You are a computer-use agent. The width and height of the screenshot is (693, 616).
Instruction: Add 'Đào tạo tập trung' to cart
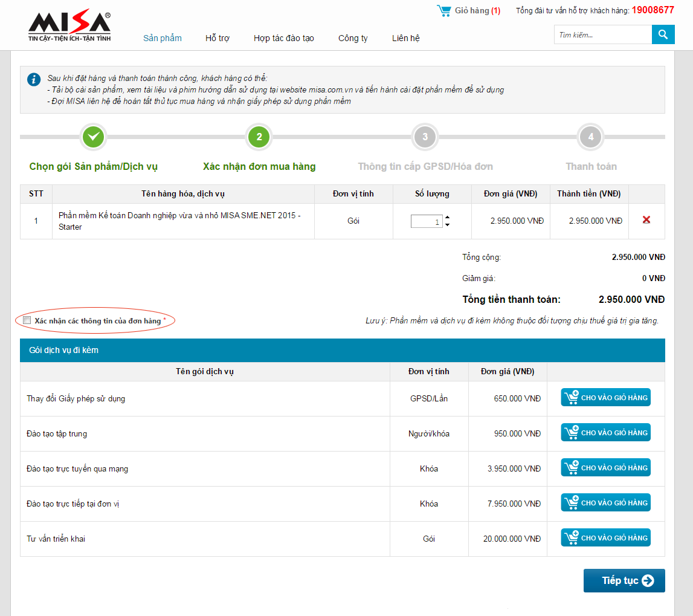[605, 433]
